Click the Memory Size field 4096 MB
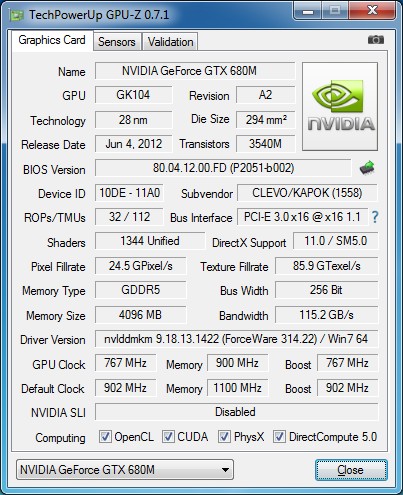 (141, 315)
